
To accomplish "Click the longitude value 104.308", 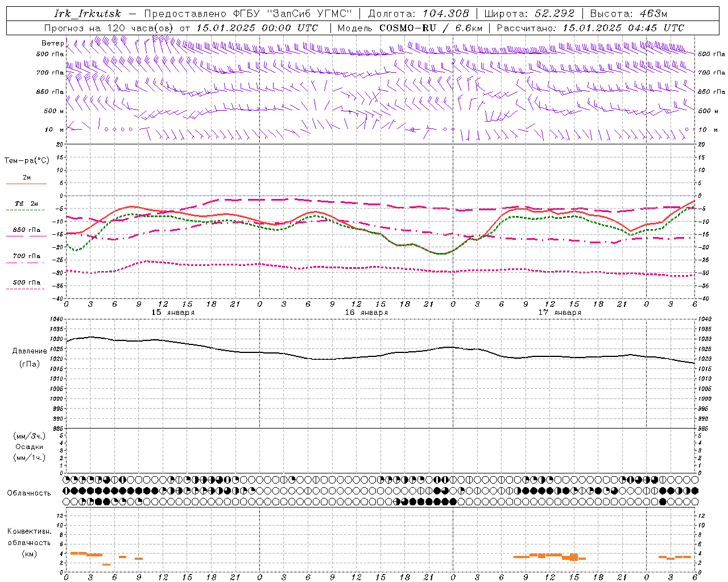I will coord(445,14).
